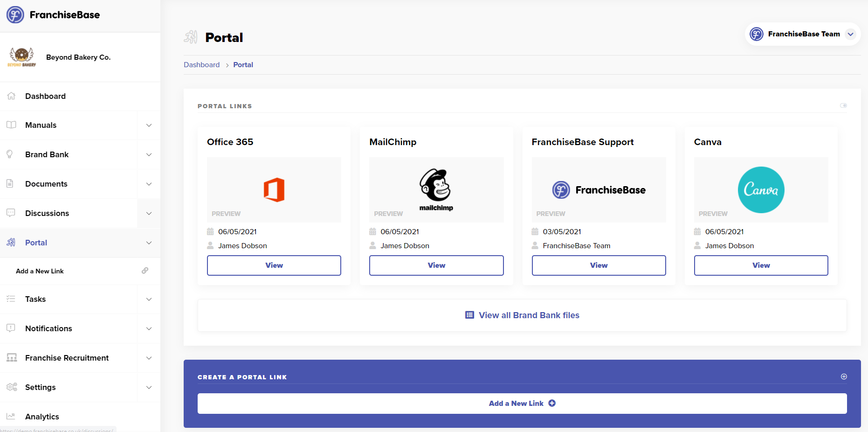Click the Manuals book icon
This screenshot has width=868, height=432.
(11, 125)
